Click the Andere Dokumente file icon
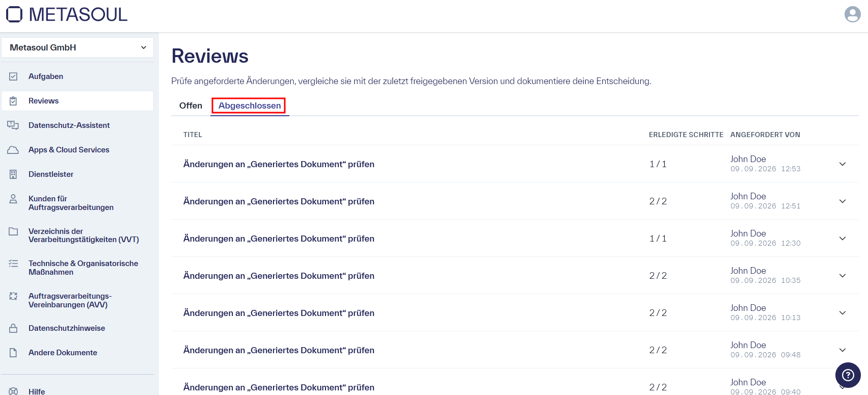The image size is (868, 395). tap(13, 353)
